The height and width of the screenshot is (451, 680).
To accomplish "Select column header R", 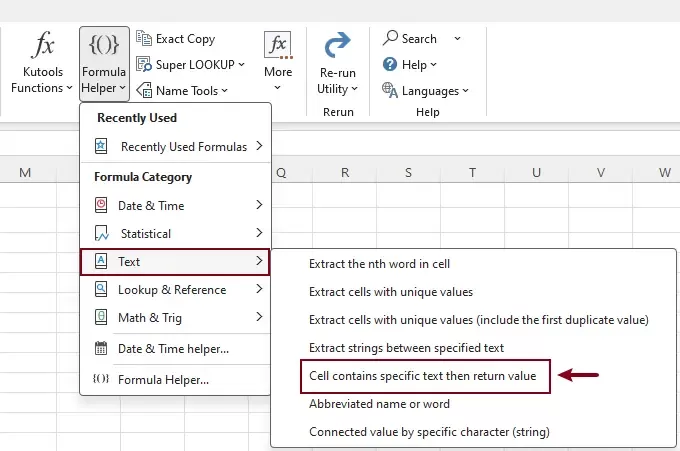I will point(345,173).
